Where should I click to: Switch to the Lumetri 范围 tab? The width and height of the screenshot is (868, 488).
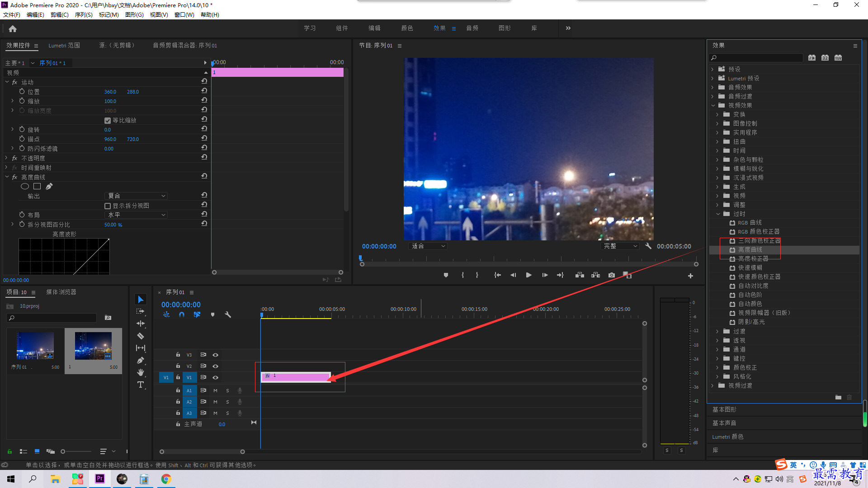point(64,45)
